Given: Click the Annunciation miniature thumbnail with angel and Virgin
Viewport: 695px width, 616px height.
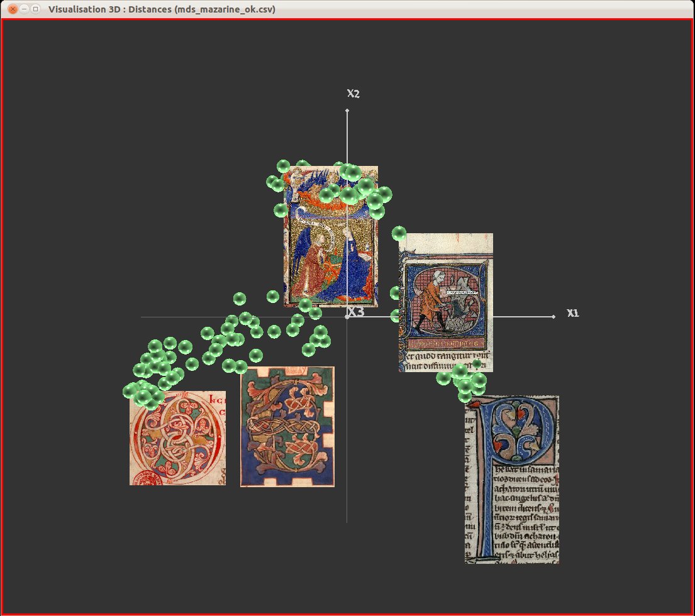Looking at the screenshot, I should (x=331, y=236).
